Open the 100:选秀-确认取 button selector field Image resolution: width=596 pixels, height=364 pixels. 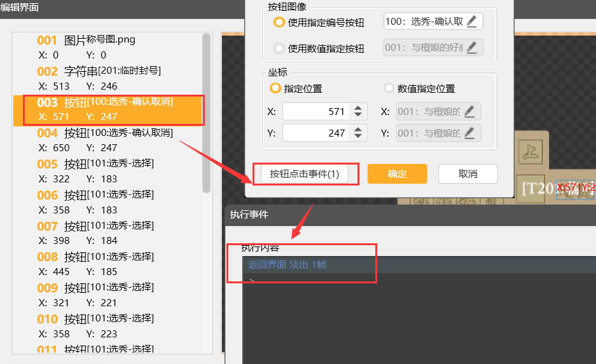click(x=425, y=22)
